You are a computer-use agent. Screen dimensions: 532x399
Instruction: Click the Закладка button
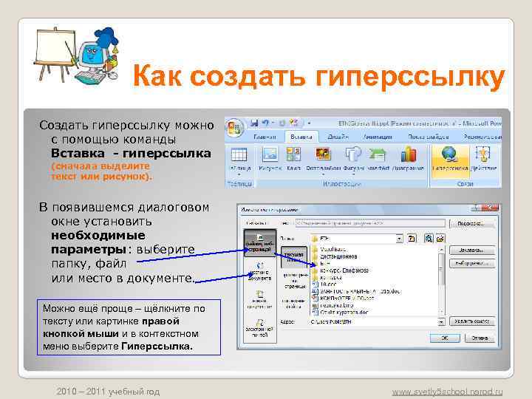coord(472,250)
